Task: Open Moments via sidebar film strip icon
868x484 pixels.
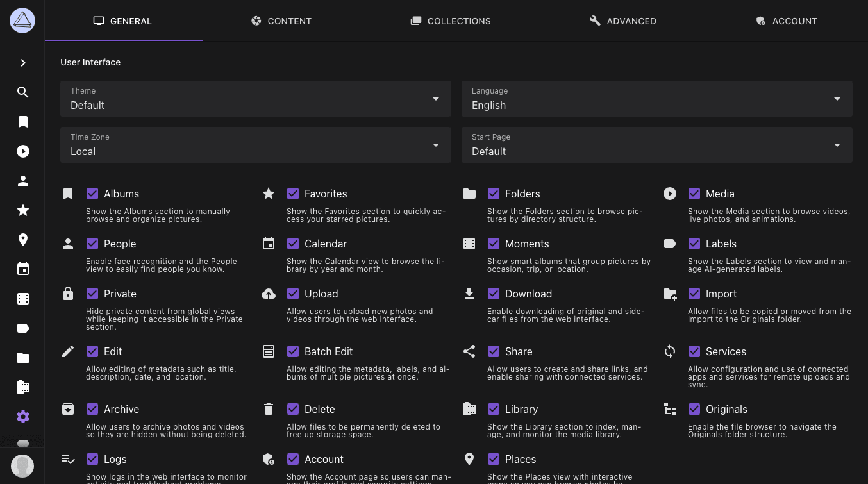Action: 23,299
